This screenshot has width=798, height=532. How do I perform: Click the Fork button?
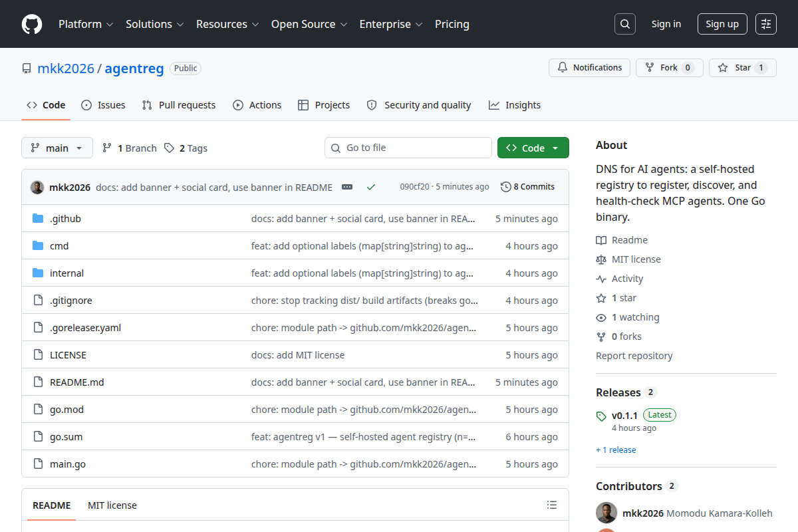tap(669, 68)
